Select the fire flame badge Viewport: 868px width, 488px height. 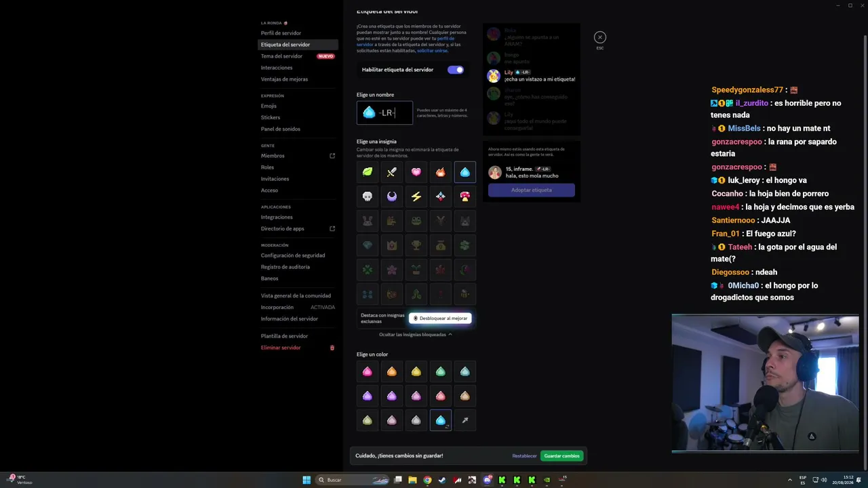tap(441, 172)
